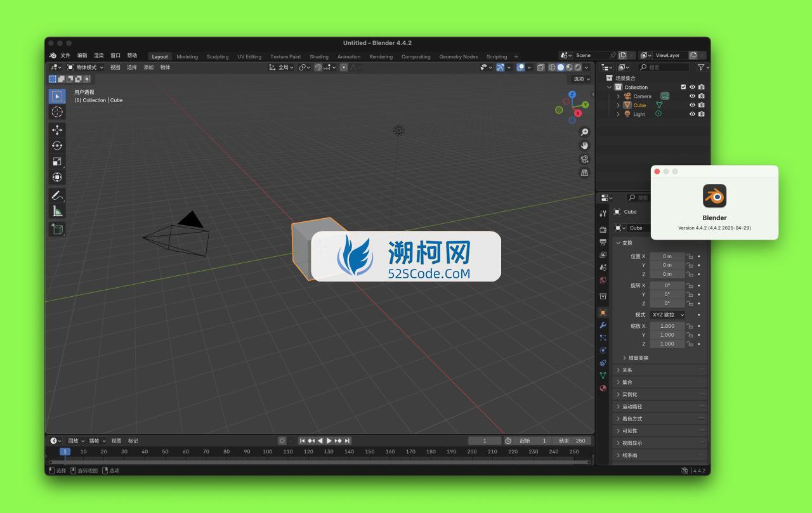Open the Output properties tab
Image resolution: width=812 pixels, height=513 pixels.
click(603, 242)
